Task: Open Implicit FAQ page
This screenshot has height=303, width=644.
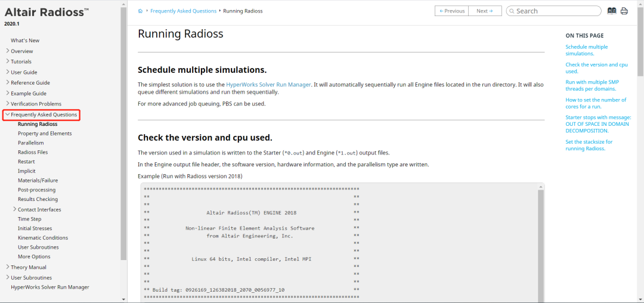Action: pos(27,171)
